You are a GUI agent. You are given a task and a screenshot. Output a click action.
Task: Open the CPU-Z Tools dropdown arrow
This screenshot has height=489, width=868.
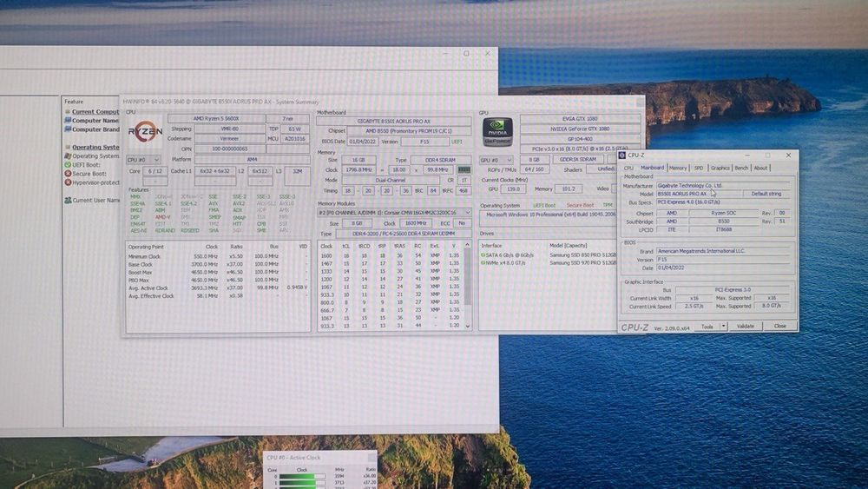(723, 327)
